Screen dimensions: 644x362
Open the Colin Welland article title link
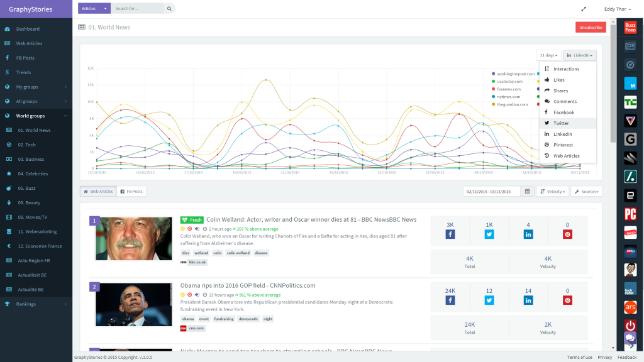point(311,219)
